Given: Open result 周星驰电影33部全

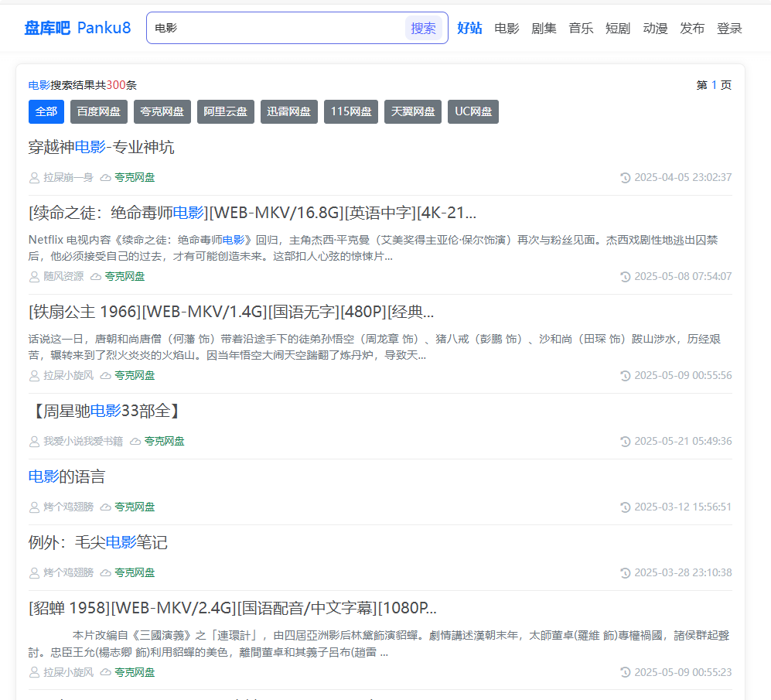Looking at the screenshot, I should (x=106, y=411).
